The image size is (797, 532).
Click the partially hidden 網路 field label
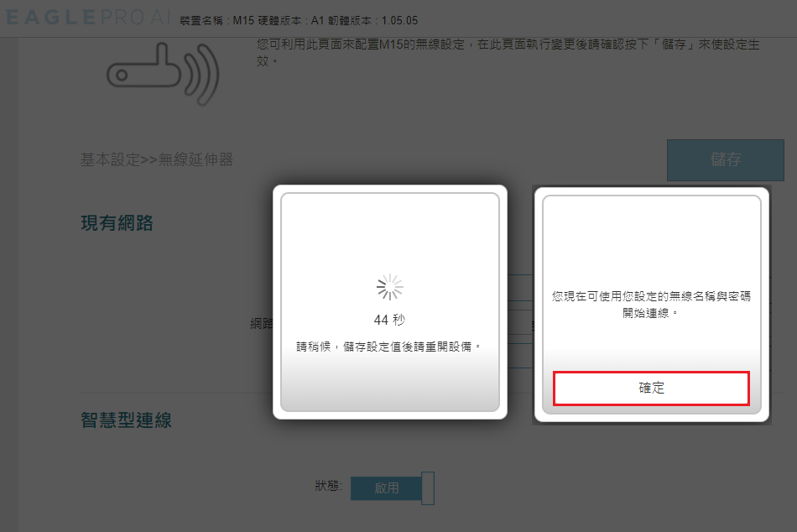tap(261, 323)
